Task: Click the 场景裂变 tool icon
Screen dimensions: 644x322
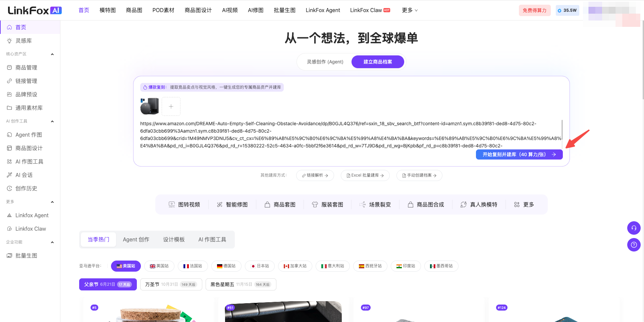Action: point(363,204)
